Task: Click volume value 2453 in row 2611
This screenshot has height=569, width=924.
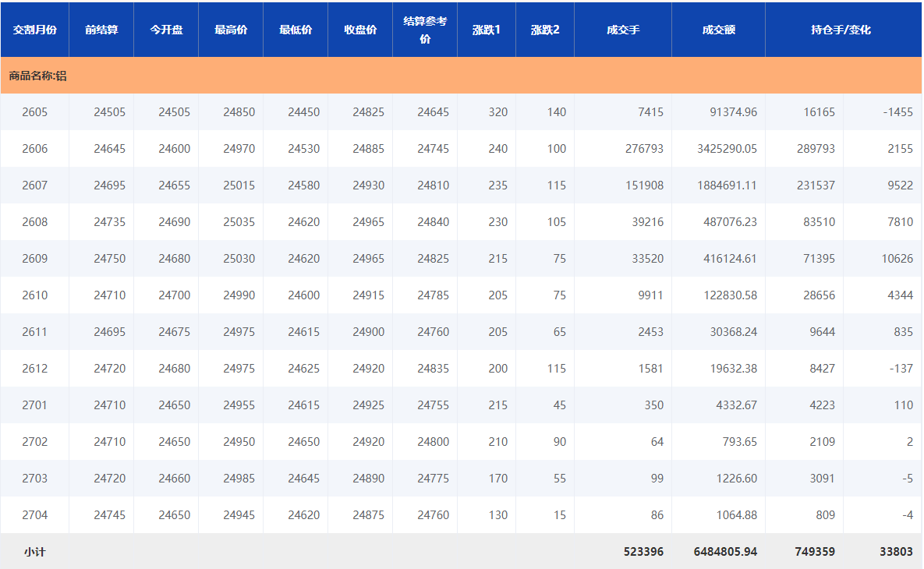Action: pyautogui.click(x=650, y=331)
